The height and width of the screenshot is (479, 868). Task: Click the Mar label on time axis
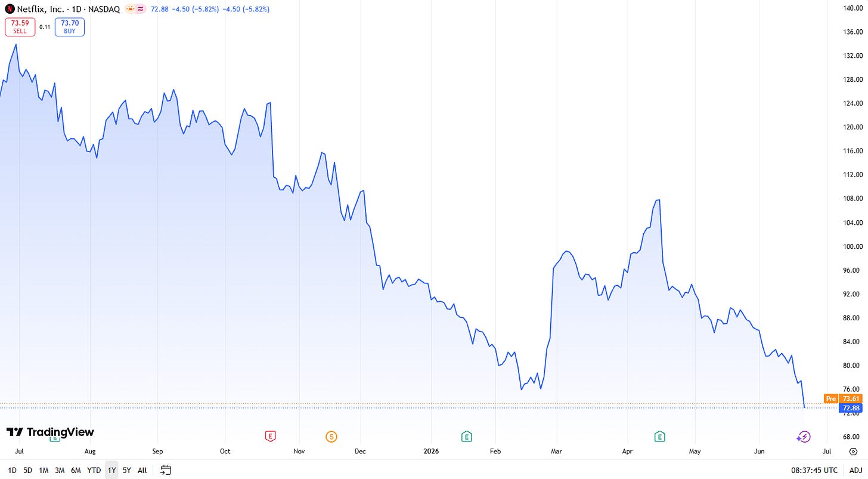click(x=557, y=452)
